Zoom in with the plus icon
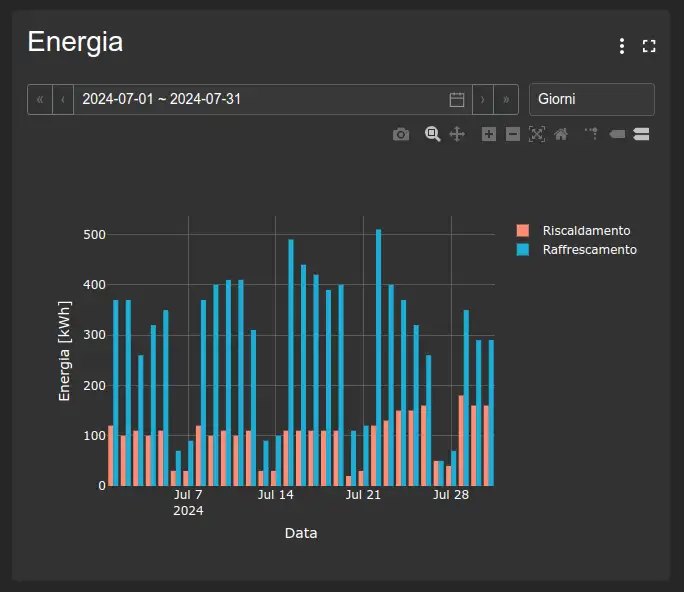This screenshot has width=684, height=592. (489, 134)
